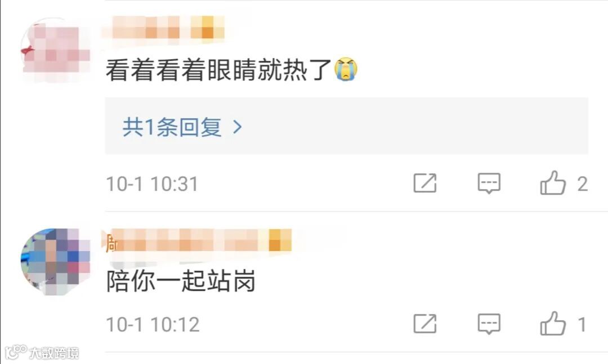The height and width of the screenshot is (364, 608).
Task: Click the 10-1 10:31 timestamp
Action: point(153,184)
